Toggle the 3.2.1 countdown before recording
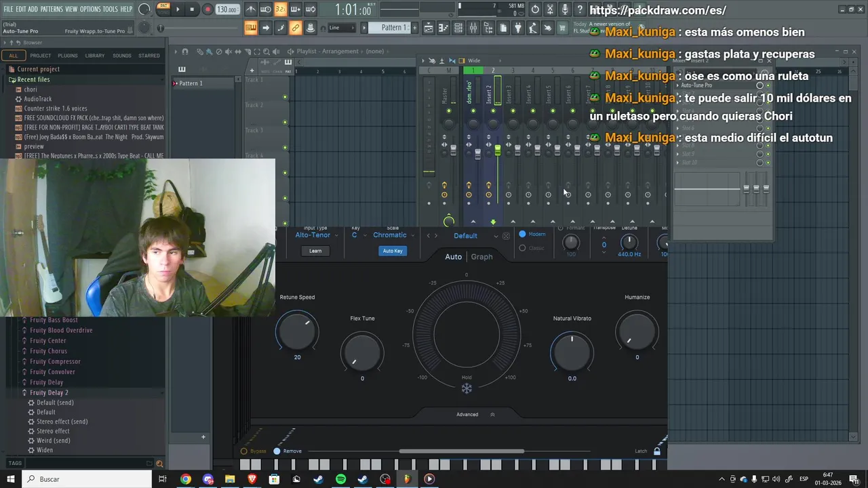Screen dimensions: 868x488 [x=281, y=9]
